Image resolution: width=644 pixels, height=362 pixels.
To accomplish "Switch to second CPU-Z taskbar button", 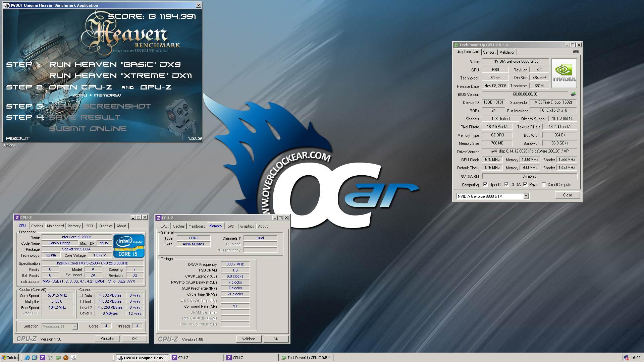I will tap(252, 358).
